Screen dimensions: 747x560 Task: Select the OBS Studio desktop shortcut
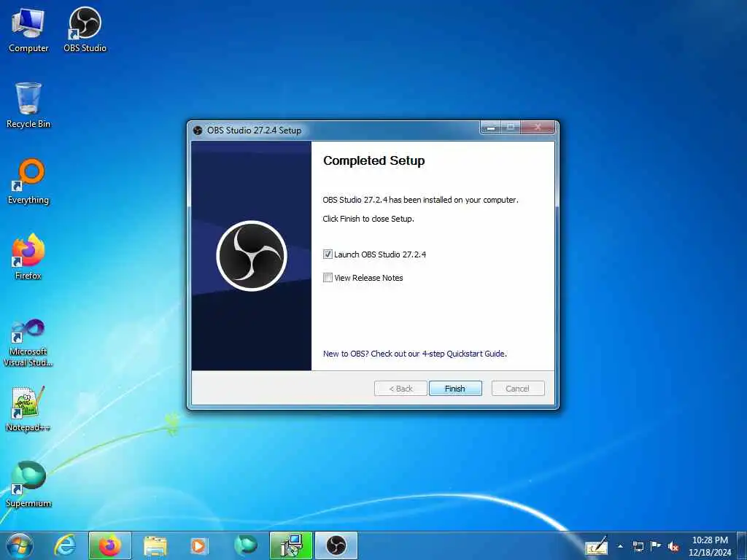point(85,31)
